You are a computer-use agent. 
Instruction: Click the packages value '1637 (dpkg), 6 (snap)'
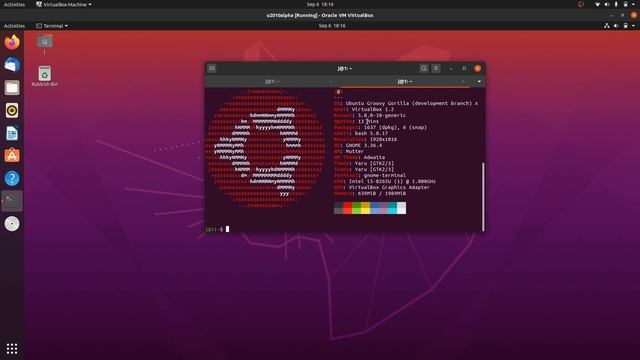395,127
